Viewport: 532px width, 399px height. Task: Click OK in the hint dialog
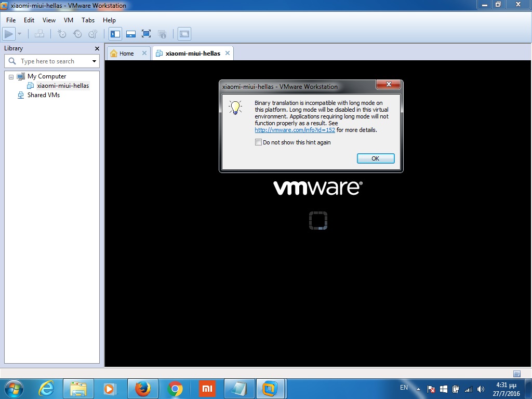point(376,158)
